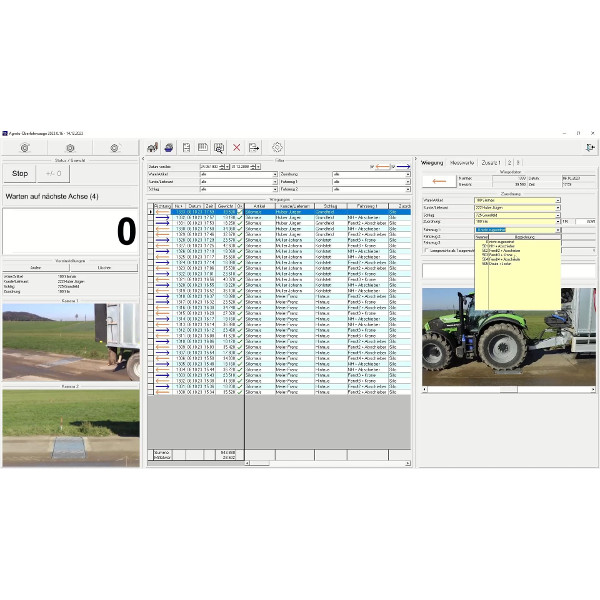Screen dimensions: 600x600
Task: Select the first scale icon in top-left bar
Action: 24,148
